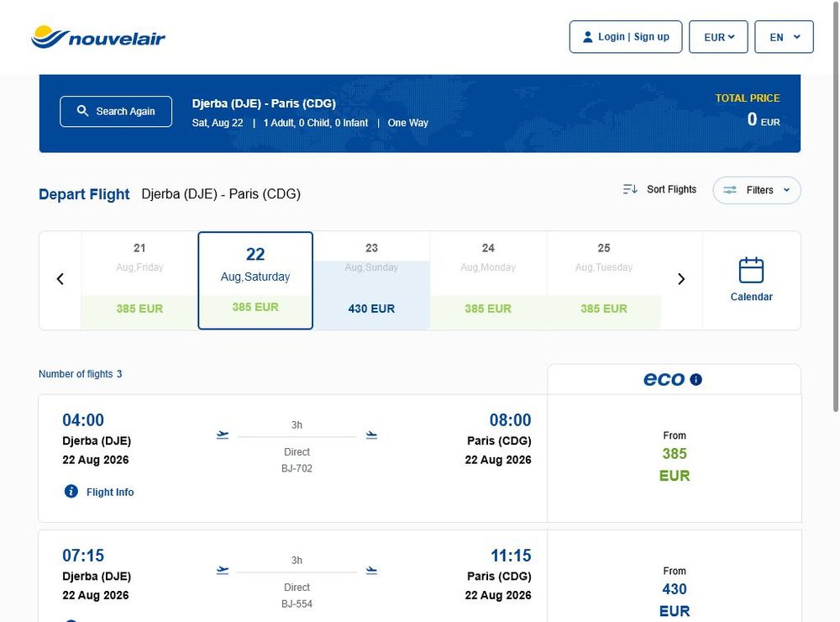
Task: Click the eco fare info icon
Action: (696, 380)
